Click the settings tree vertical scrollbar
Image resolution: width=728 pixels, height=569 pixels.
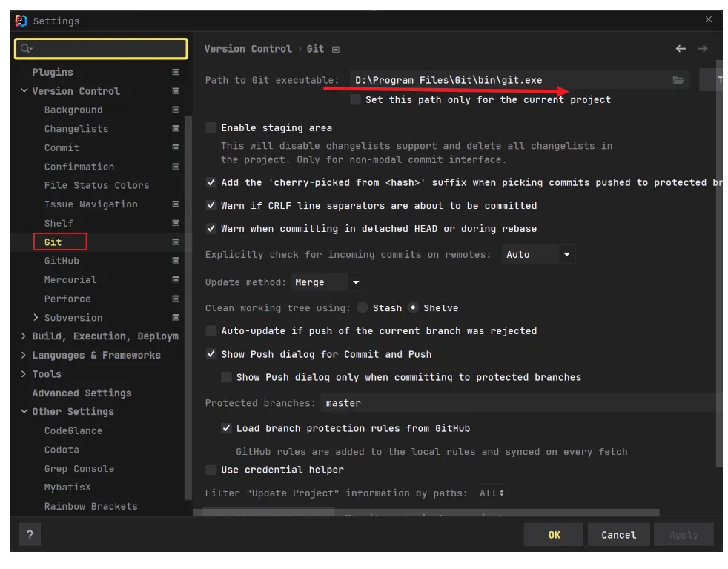188,306
